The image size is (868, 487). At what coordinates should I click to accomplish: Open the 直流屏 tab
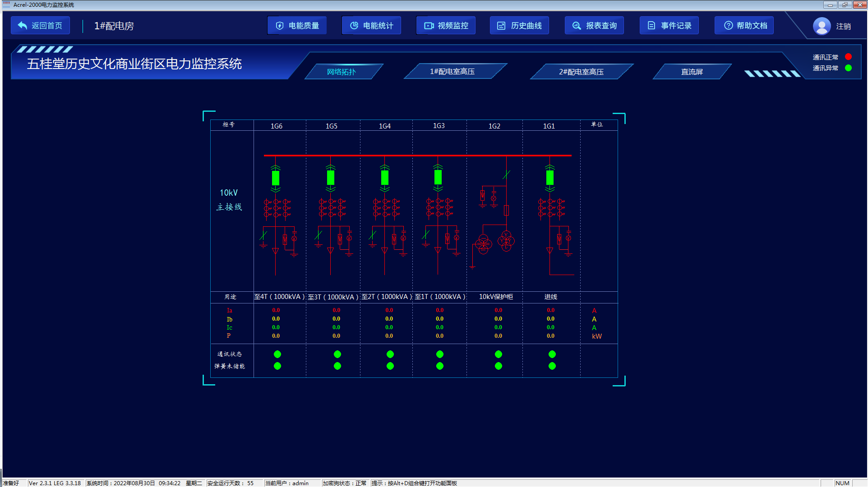pos(692,72)
